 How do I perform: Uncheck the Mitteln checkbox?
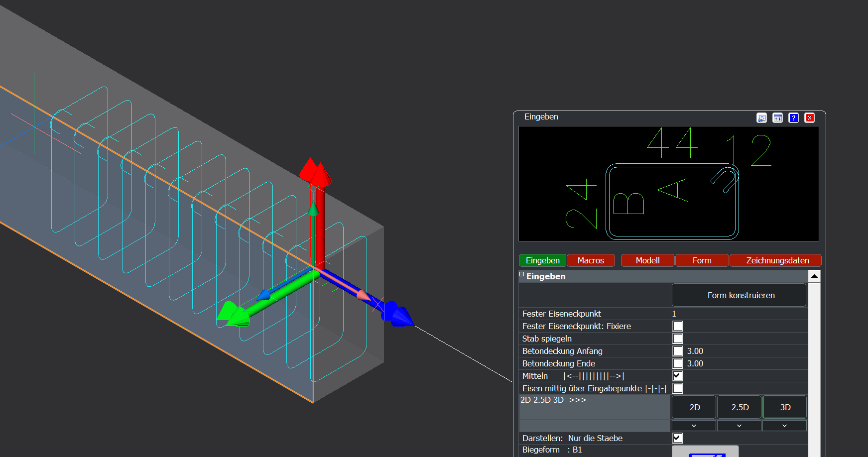678,376
